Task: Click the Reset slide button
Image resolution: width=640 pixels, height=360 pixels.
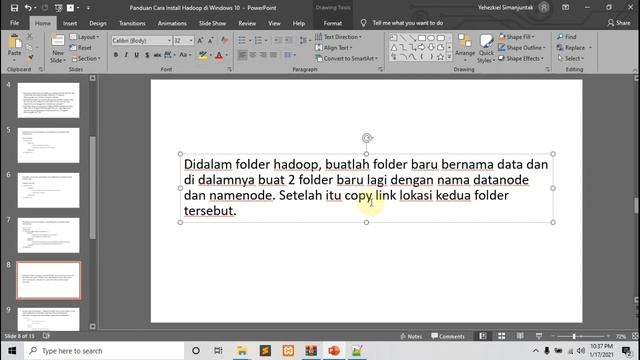Action: (x=81, y=48)
